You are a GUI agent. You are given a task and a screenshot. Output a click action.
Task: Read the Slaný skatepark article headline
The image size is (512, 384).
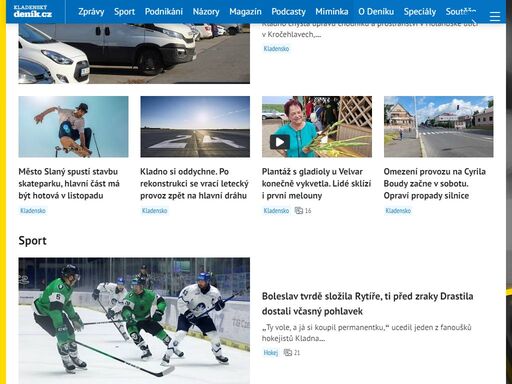pos(69,184)
